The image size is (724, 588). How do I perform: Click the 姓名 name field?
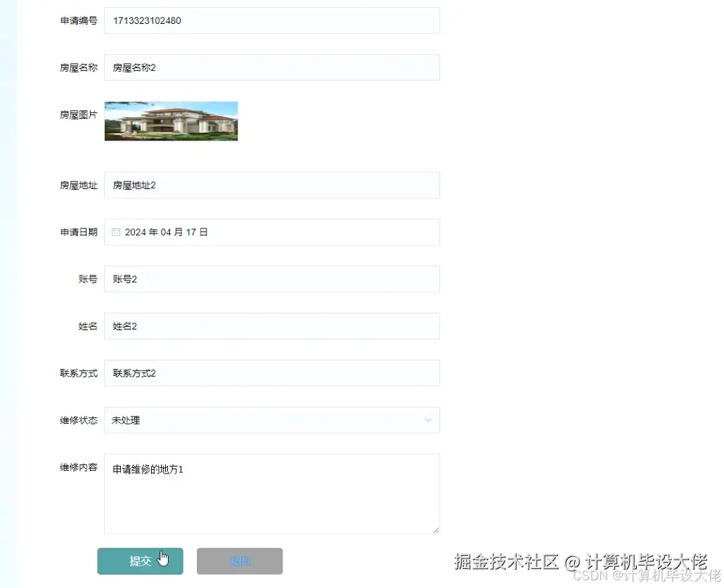(272, 326)
